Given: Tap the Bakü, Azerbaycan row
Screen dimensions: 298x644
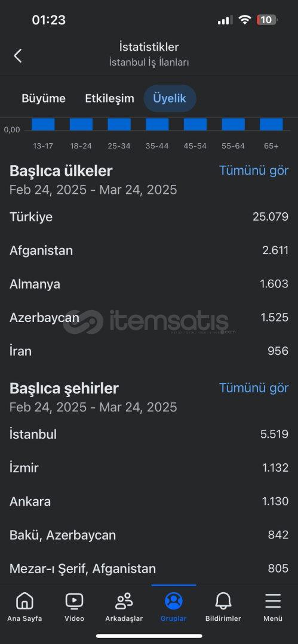Looking at the screenshot, I should 149,535.
